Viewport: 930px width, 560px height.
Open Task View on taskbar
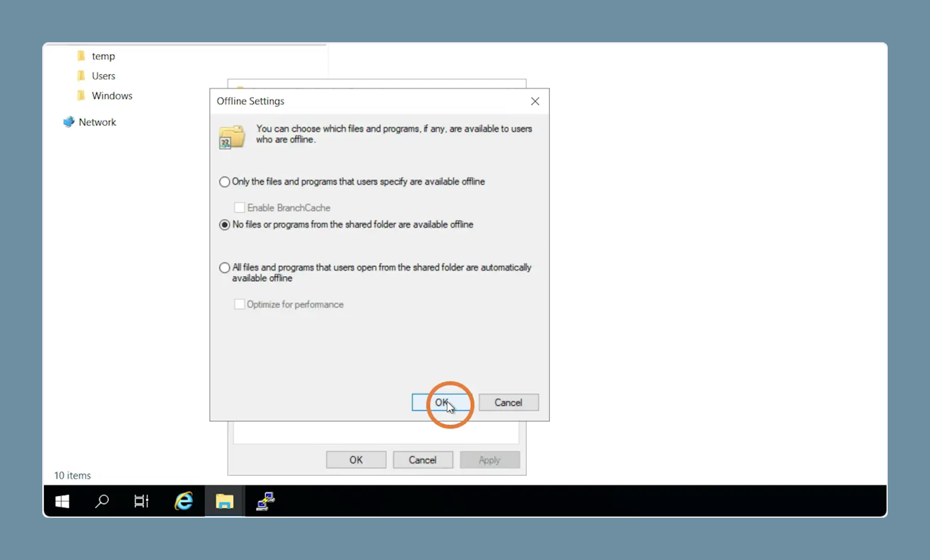[x=141, y=501]
